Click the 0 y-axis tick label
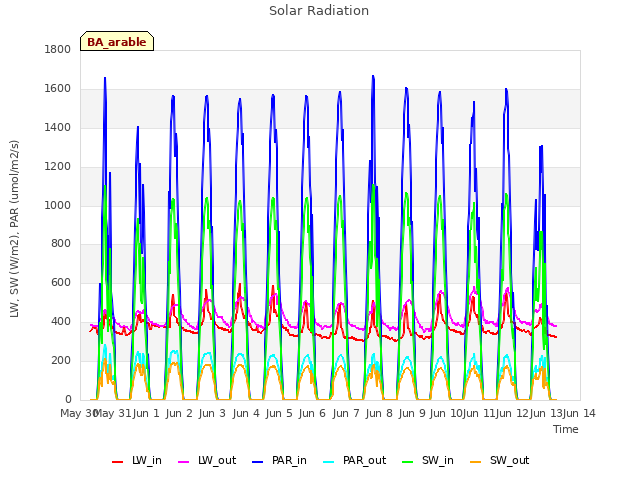Screen dimensions: 640x480 pyautogui.click(x=68, y=399)
